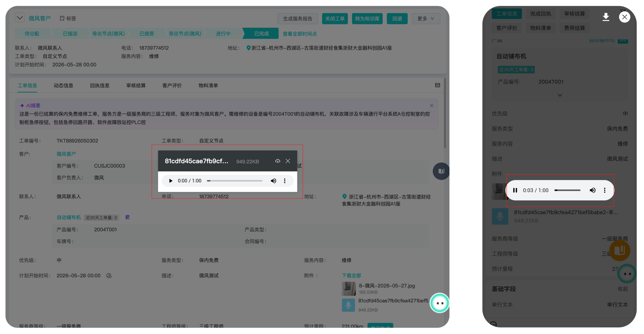Click 关闭工单 button
The image size is (644, 334).
pos(335,19)
